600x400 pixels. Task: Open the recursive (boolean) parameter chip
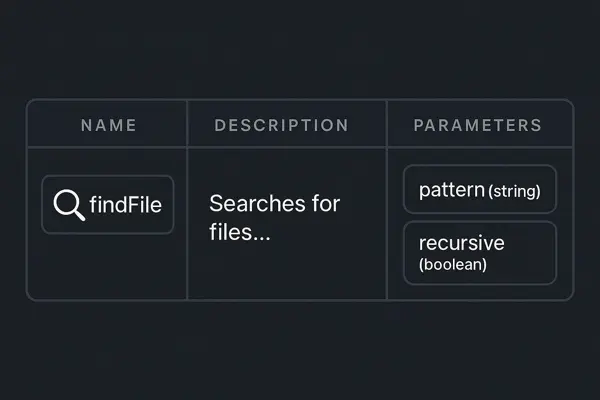click(479, 253)
